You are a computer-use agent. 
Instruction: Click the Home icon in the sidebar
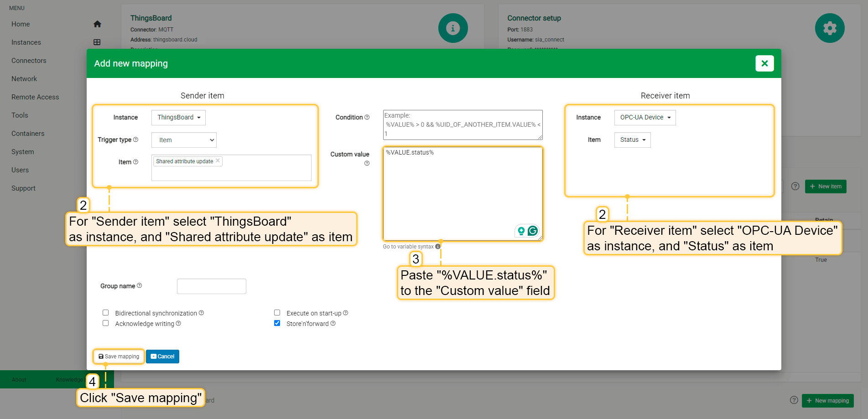coord(97,24)
